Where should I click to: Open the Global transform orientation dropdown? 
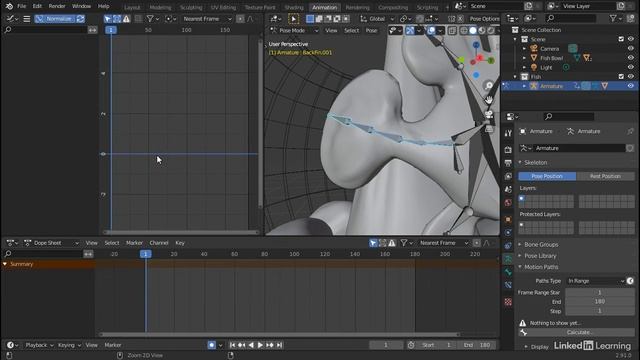coord(377,19)
